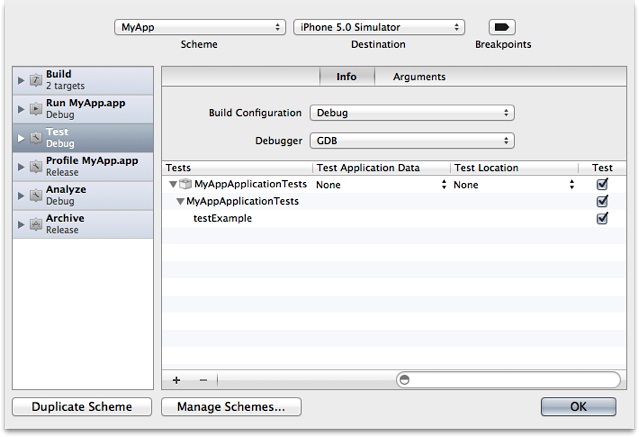Viewport: 639px width, 437px height.
Task: Expand the Run MyApp.app disclosure triangle
Action: pyautogui.click(x=21, y=109)
